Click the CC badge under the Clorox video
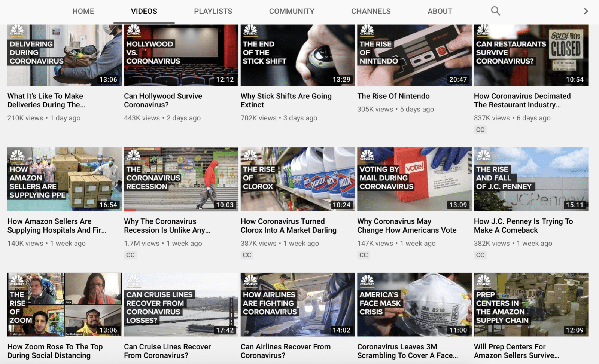Screen dimensions: 599x364 [247, 255]
